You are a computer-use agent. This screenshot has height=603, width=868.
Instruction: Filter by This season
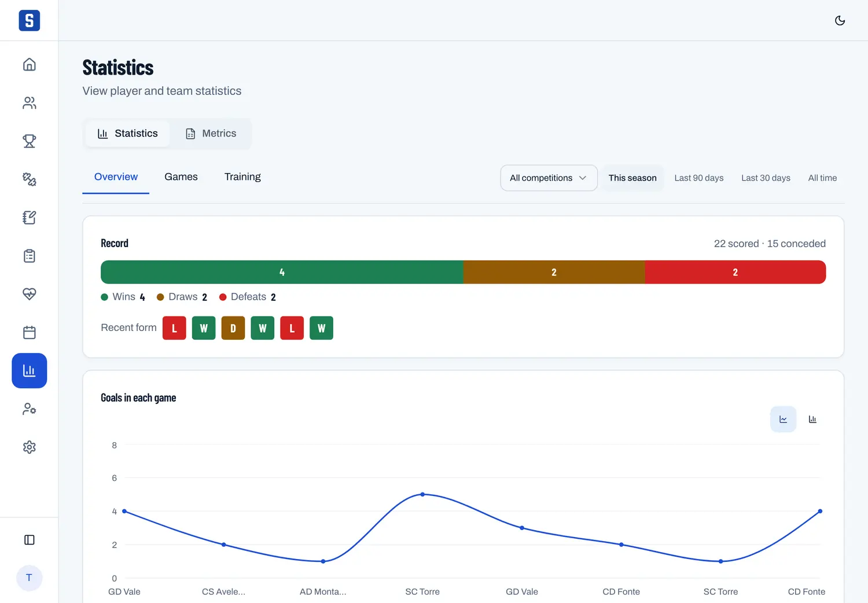tap(632, 178)
